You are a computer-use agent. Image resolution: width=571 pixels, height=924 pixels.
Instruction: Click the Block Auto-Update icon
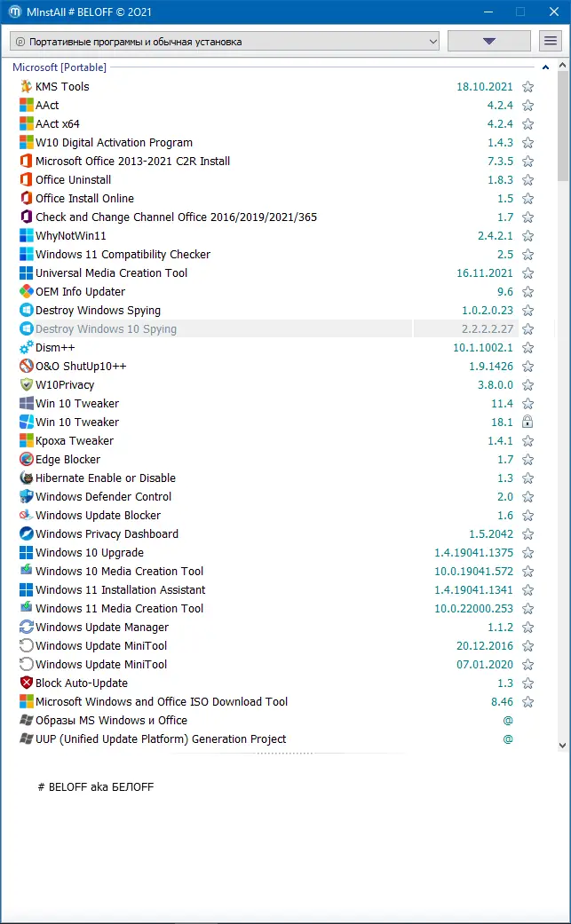tap(26, 683)
